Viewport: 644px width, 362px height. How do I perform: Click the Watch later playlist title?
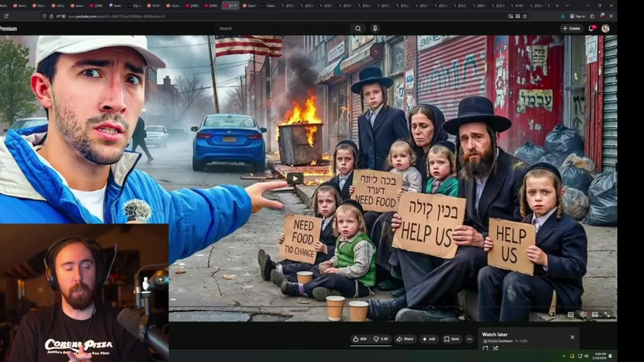tap(495, 334)
